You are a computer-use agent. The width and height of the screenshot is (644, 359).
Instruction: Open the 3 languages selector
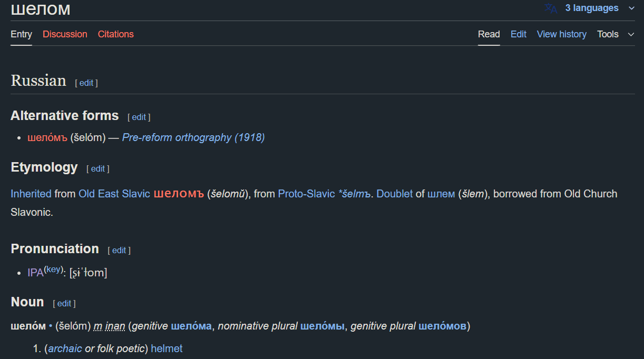point(591,8)
